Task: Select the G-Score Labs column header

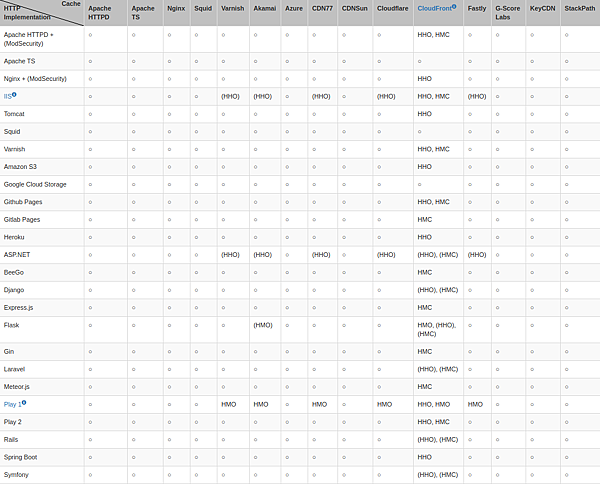Action: click(507, 13)
